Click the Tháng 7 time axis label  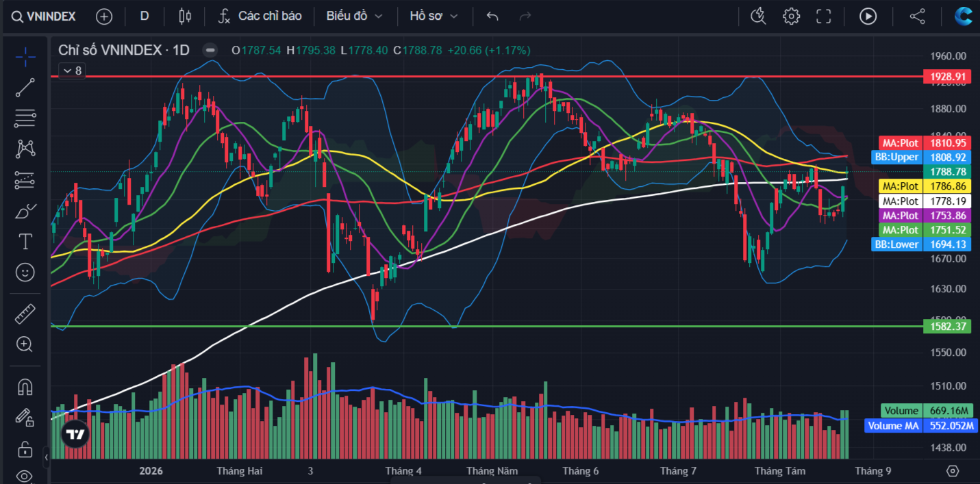[x=679, y=471]
